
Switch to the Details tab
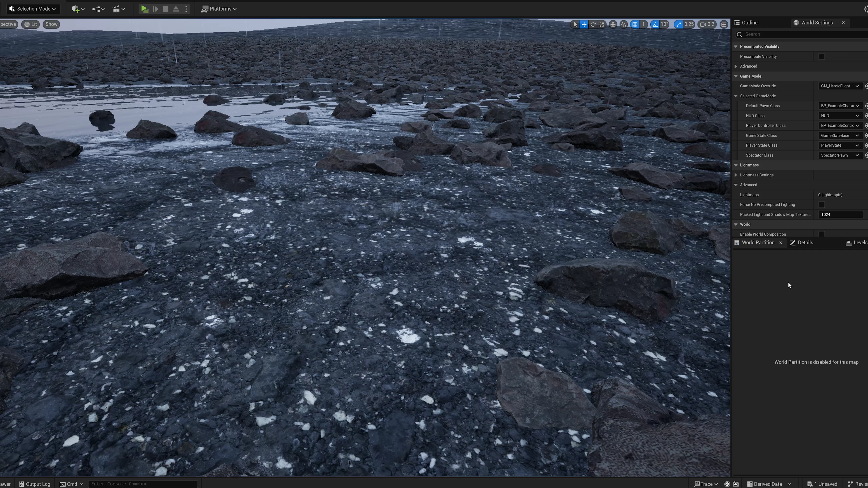pyautogui.click(x=805, y=243)
